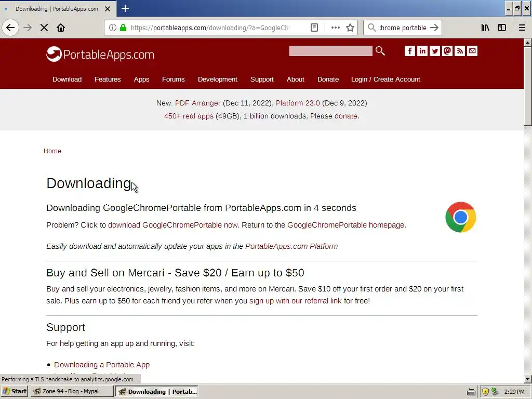Screen dimensions: 532x399
Task: Click inside the site search field
Action: [x=330, y=51]
